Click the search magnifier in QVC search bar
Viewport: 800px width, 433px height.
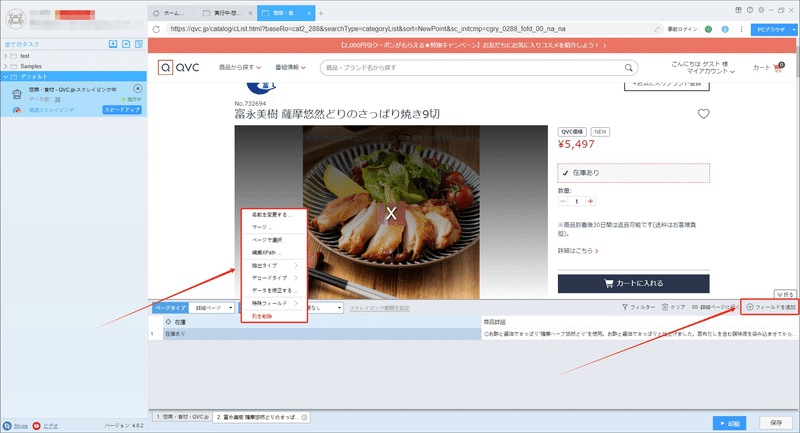[629, 67]
